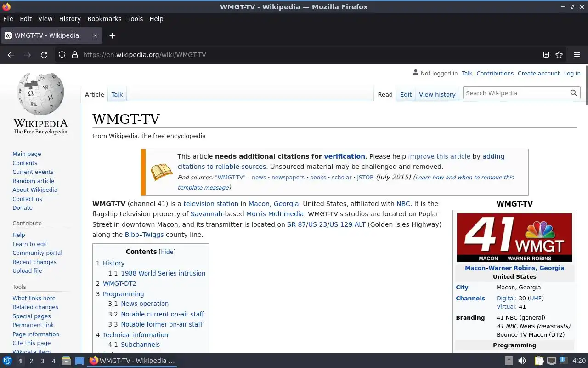Open the clipboard icon in the system tray
Image resolution: width=588 pixels, height=368 pixels.
click(x=539, y=361)
